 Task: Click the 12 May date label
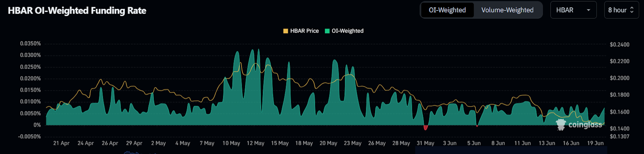coord(256,143)
